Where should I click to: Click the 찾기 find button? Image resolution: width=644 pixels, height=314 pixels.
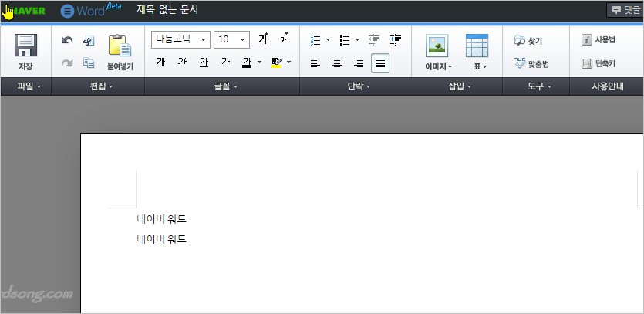tap(528, 41)
